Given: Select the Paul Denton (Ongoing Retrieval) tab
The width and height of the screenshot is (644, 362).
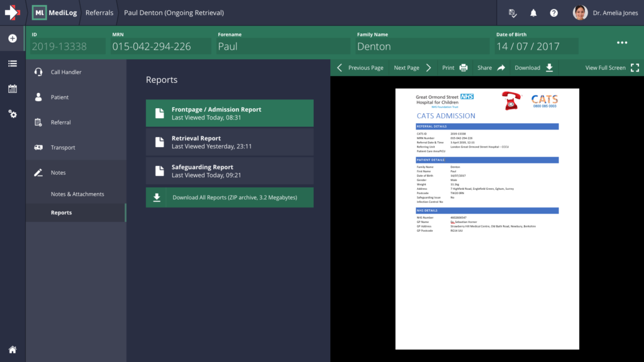Looking at the screenshot, I should (x=173, y=12).
